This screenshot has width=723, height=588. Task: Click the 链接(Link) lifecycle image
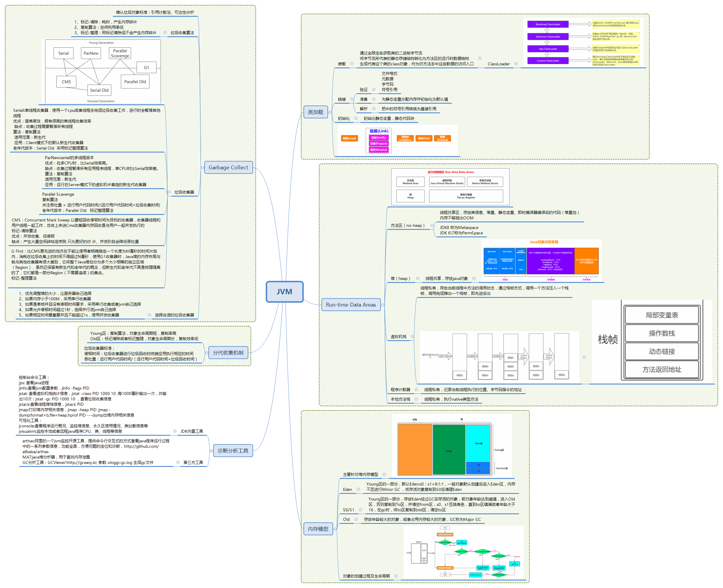(396, 140)
